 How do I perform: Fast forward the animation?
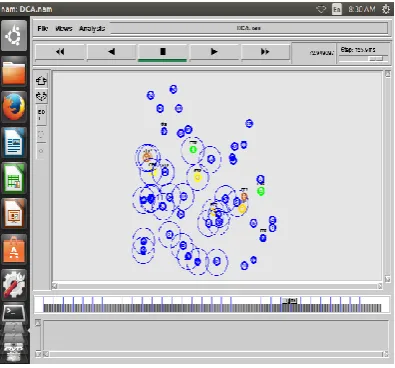[x=265, y=52]
